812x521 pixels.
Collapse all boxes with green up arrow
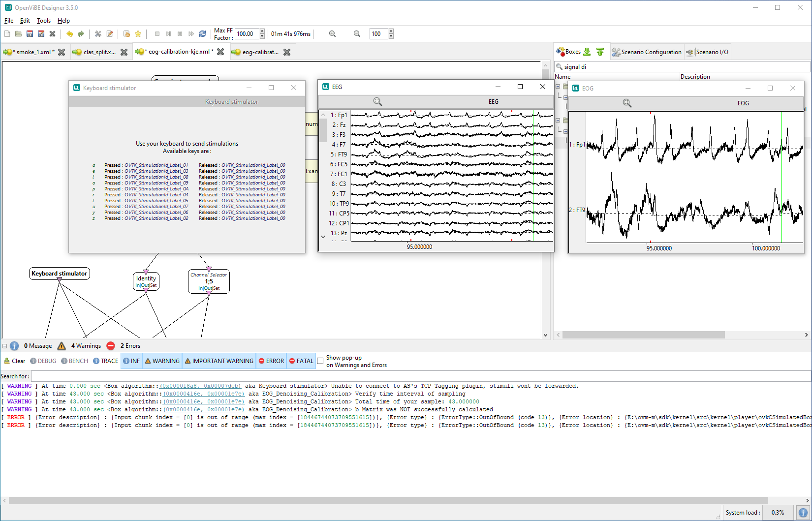600,52
